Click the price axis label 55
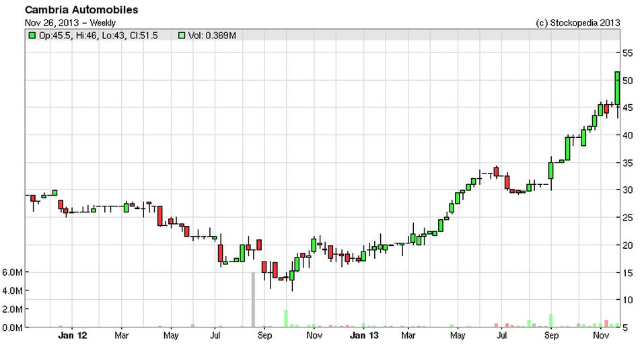 coord(628,53)
